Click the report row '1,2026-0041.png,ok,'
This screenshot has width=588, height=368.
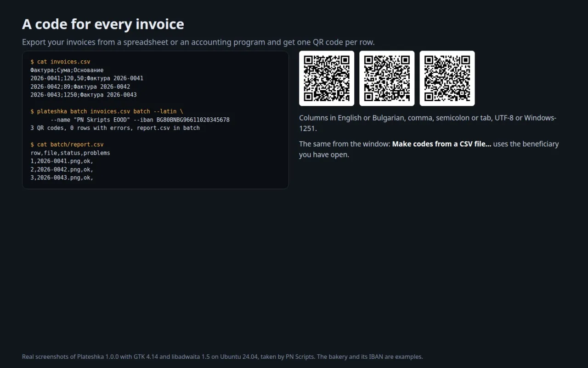pyautogui.click(x=62, y=161)
